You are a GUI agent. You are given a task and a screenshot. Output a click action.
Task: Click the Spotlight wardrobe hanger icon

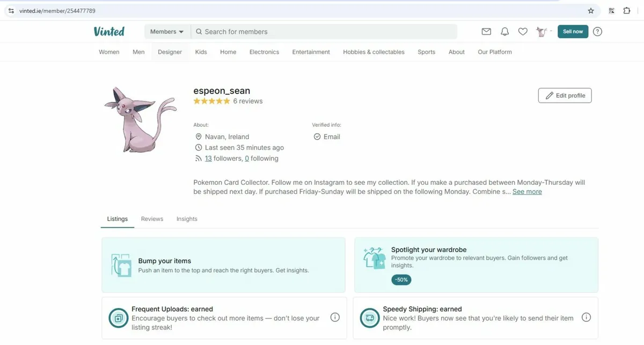(374, 258)
